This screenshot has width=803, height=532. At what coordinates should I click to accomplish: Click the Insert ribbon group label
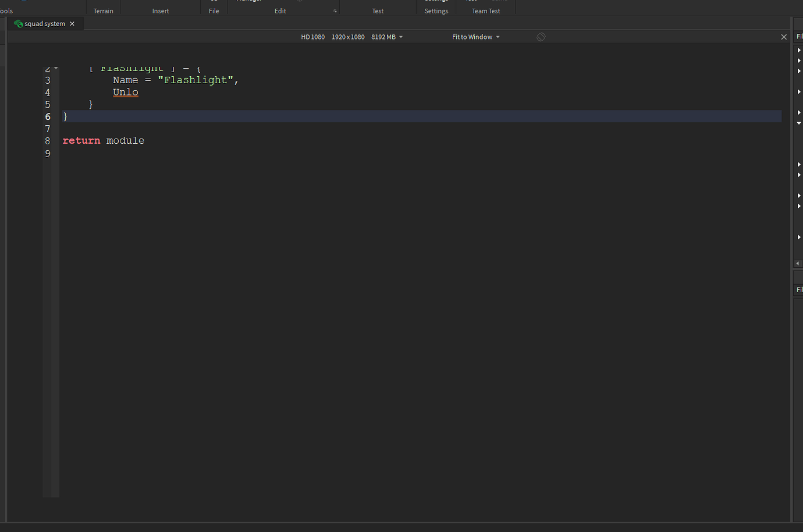click(x=161, y=11)
